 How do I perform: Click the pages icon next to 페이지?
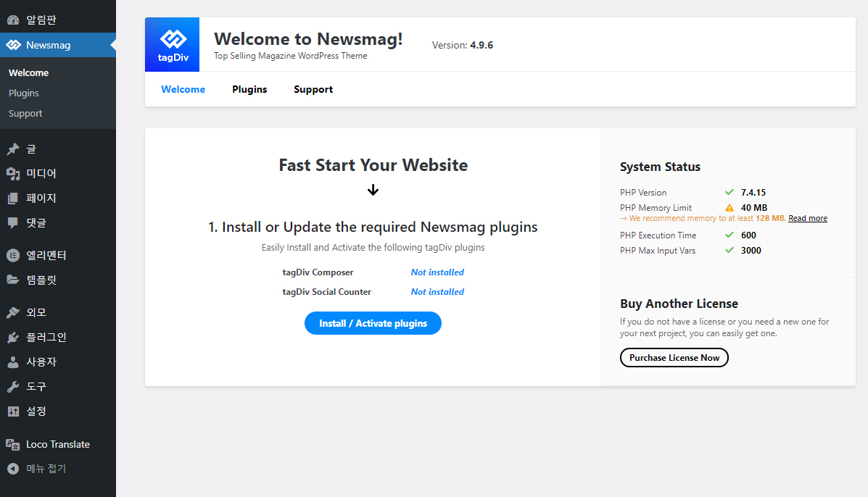click(x=13, y=199)
